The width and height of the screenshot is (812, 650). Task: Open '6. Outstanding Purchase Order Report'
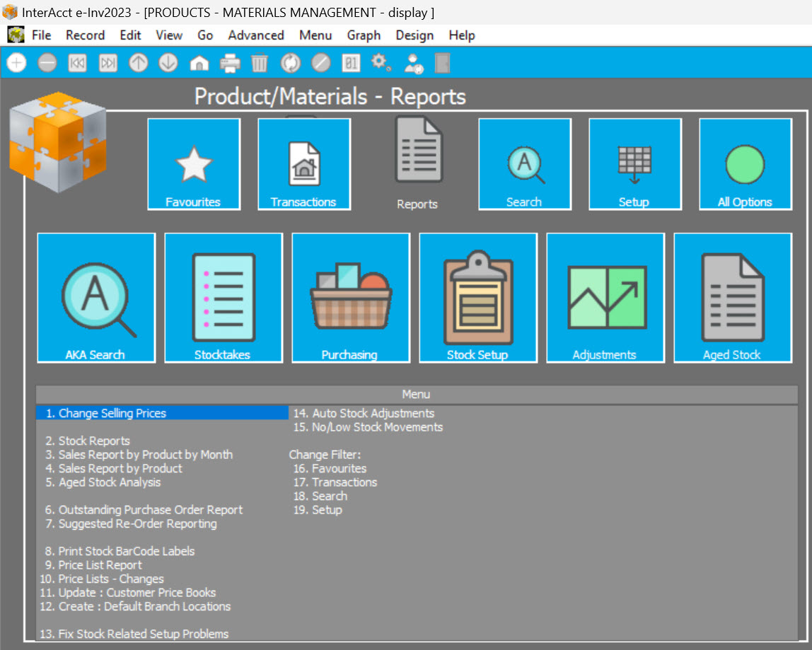tap(144, 510)
